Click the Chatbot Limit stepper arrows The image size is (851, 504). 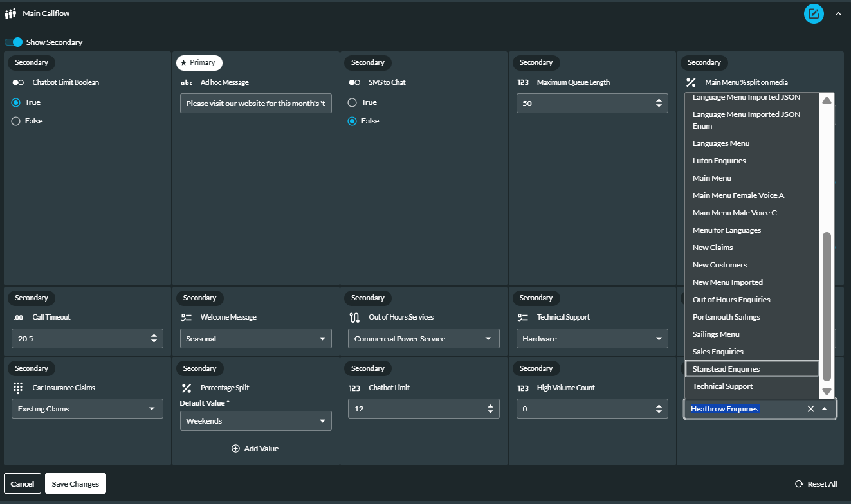[490, 409]
